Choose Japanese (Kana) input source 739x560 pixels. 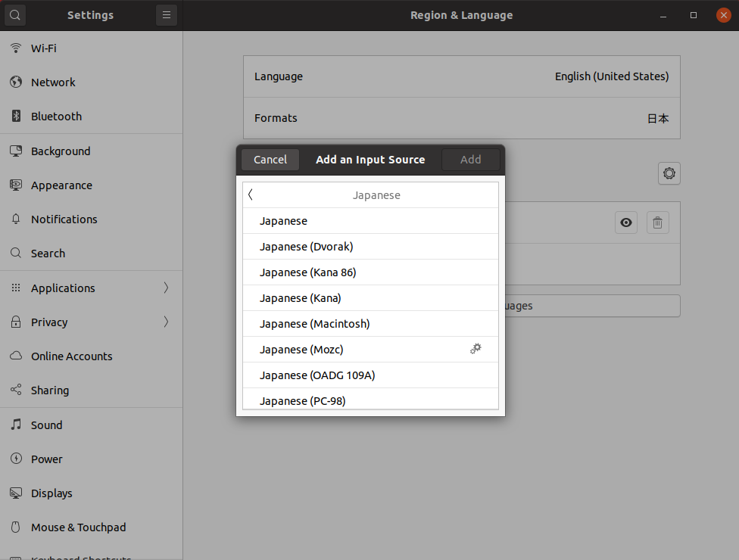[370, 298]
